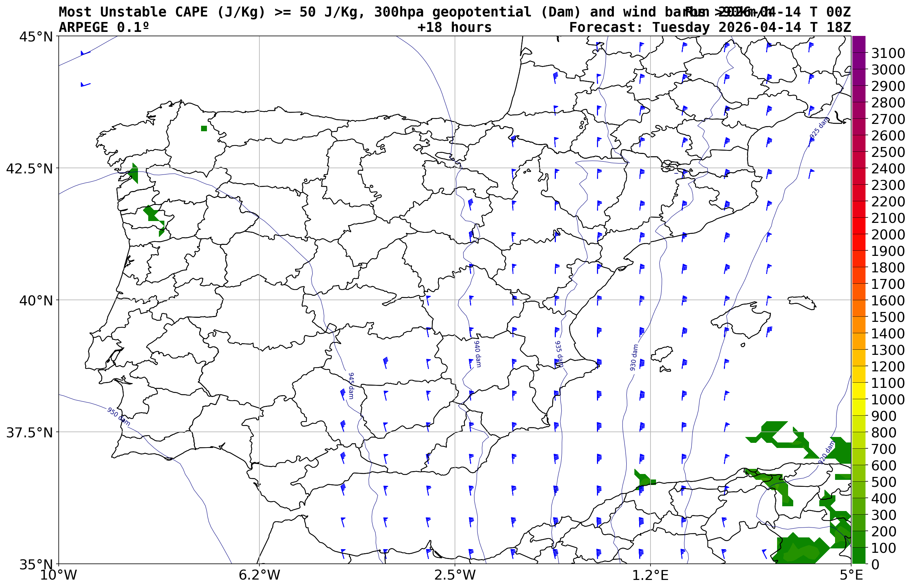This screenshot has width=911, height=588.
Task: Click the small green CAPE square in northwest Spain
Action: click(x=204, y=129)
